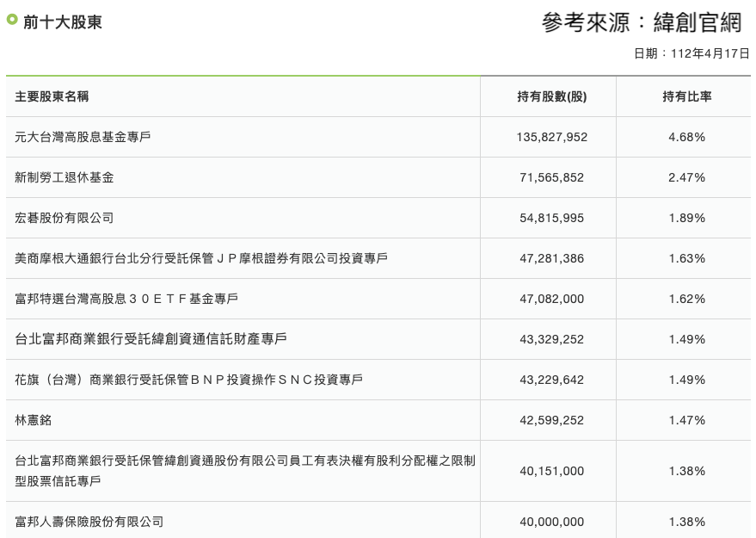
Task: Click the 1.49% beside 43,229,642
Action: pyautogui.click(x=687, y=380)
